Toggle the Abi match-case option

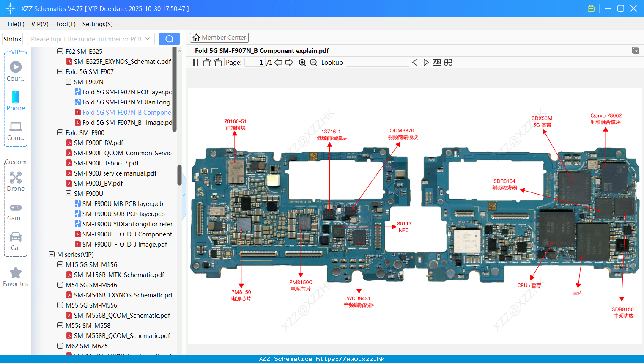[437, 62]
